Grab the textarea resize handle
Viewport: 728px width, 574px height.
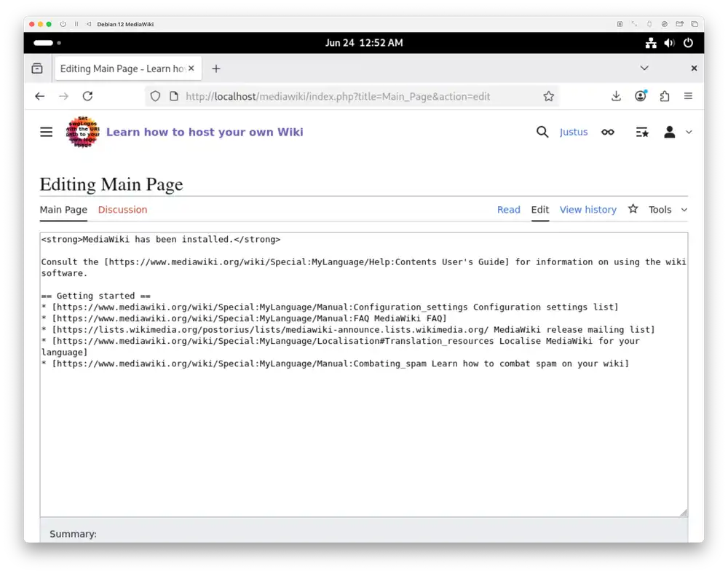tap(684, 512)
